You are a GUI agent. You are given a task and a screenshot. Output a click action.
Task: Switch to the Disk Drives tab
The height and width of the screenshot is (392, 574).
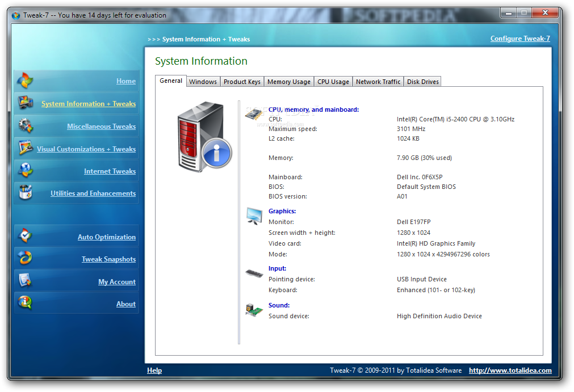pos(423,82)
